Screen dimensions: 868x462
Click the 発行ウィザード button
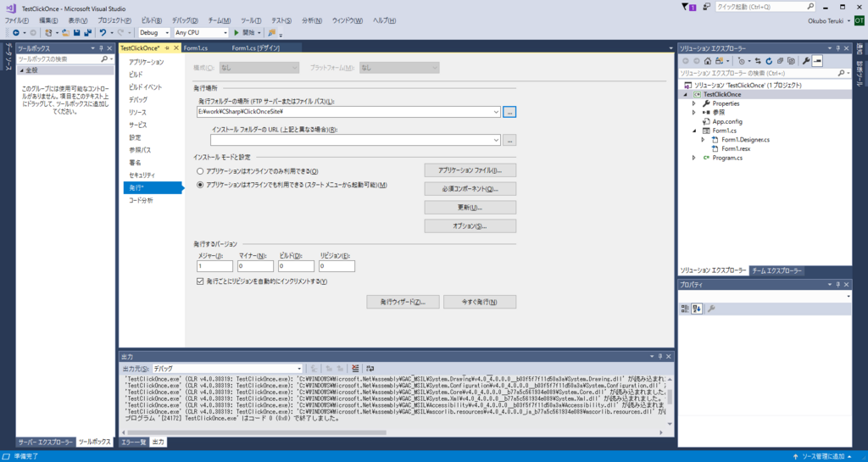(403, 302)
